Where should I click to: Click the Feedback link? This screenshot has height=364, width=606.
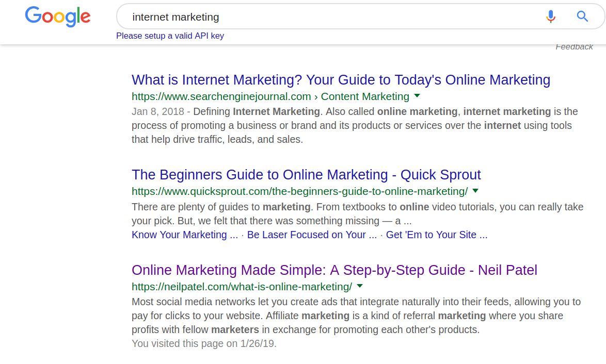pyautogui.click(x=574, y=47)
